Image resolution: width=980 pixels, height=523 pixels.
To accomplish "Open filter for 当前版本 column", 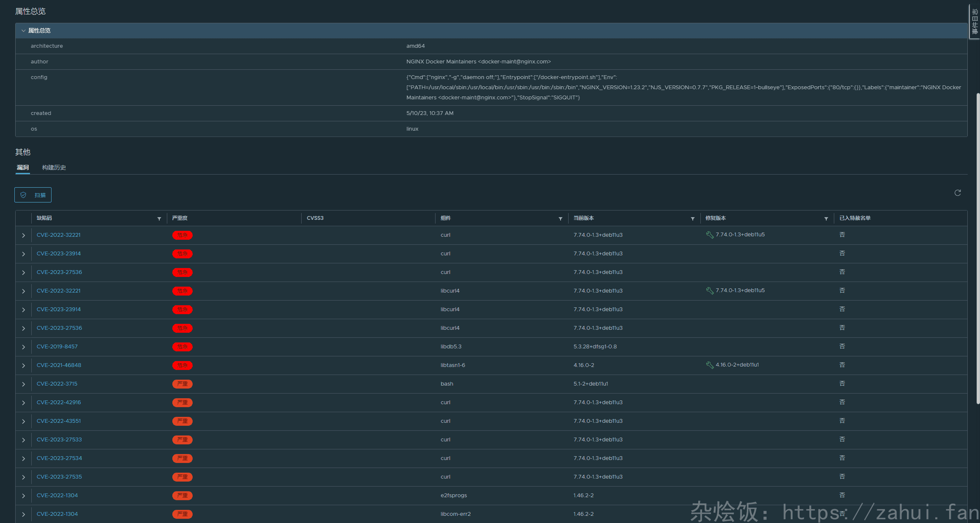I will 693,219.
